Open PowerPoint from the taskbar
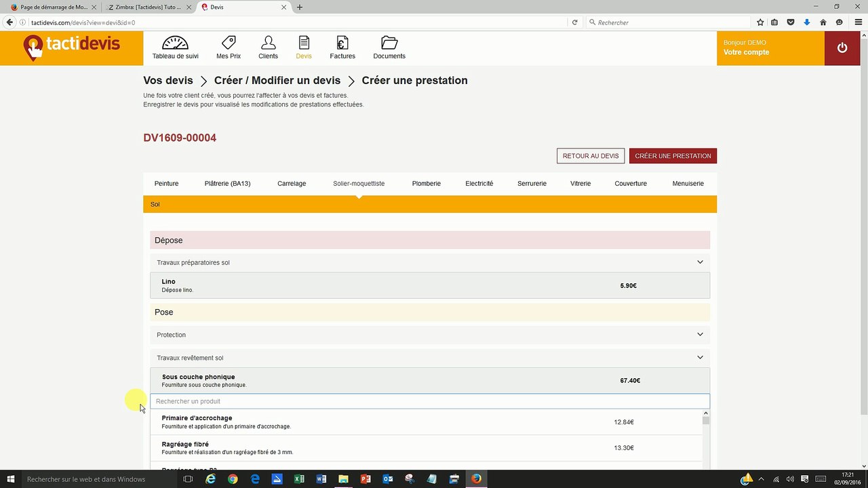This screenshot has height=488, width=868. (x=366, y=479)
